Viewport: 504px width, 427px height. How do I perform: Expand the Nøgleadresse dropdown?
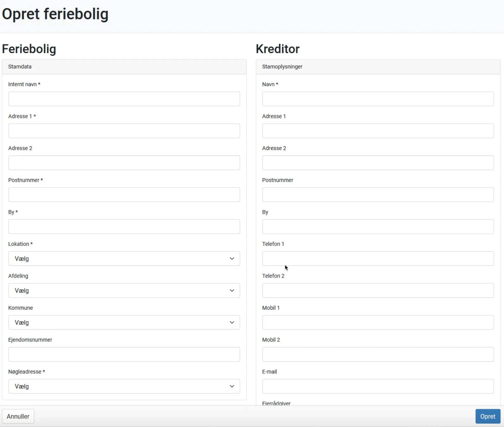tap(124, 386)
